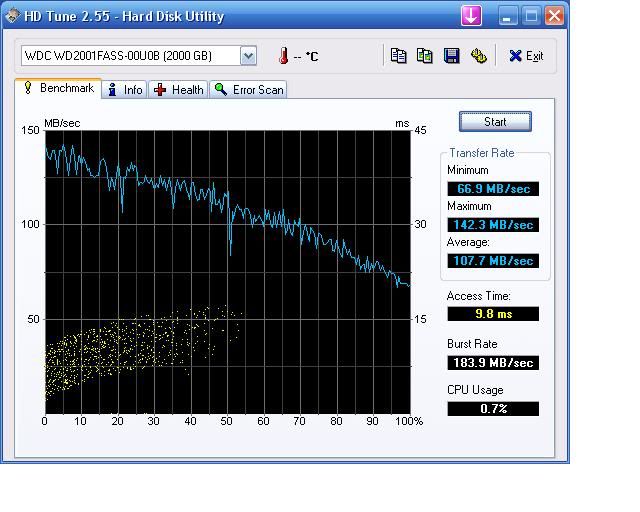Click the red thermometer temperature icon
This screenshot has width=640, height=512.
pyautogui.click(x=283, y=56)
